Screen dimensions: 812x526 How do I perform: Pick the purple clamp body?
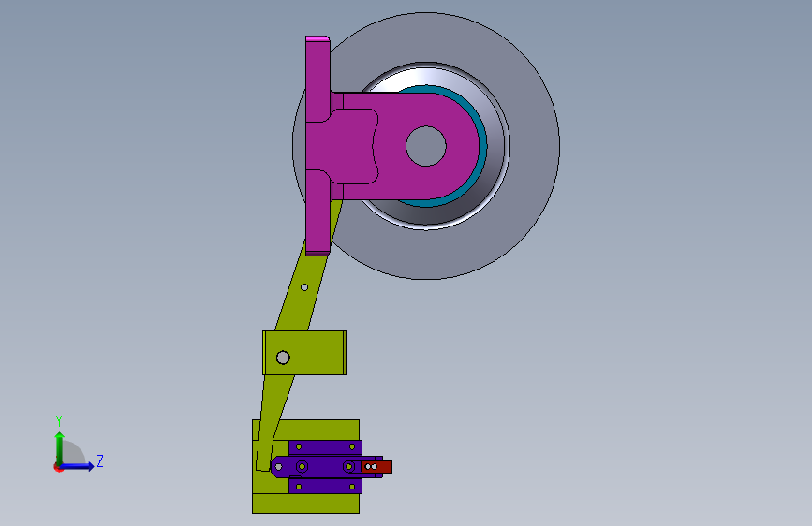(x=325, y=467)
